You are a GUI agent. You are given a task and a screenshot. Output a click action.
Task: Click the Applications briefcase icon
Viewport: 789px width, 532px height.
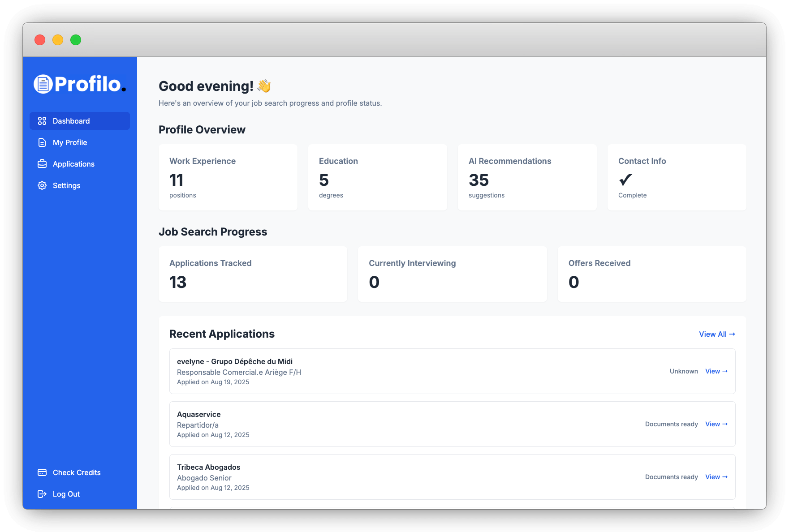[42, 164]
